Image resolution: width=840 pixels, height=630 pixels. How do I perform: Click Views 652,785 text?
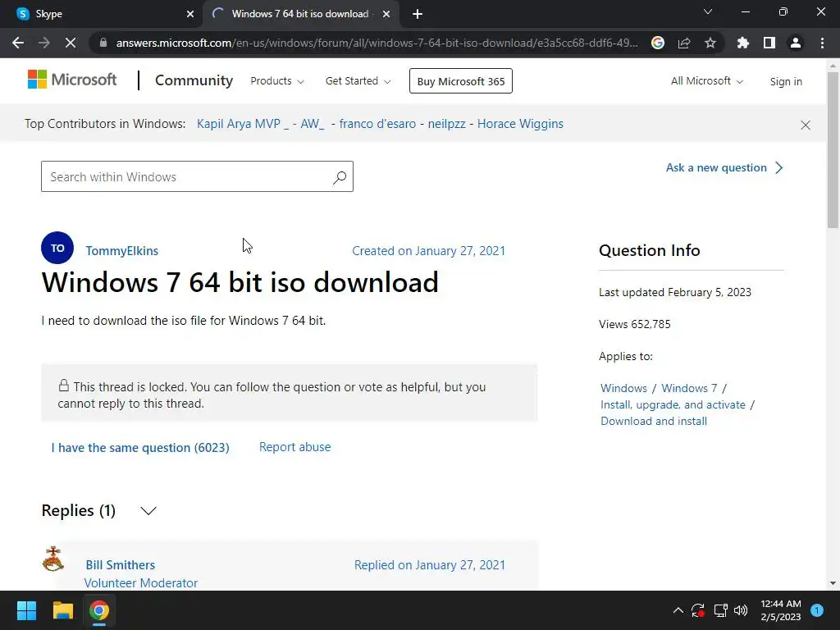[x=635, y=324]
